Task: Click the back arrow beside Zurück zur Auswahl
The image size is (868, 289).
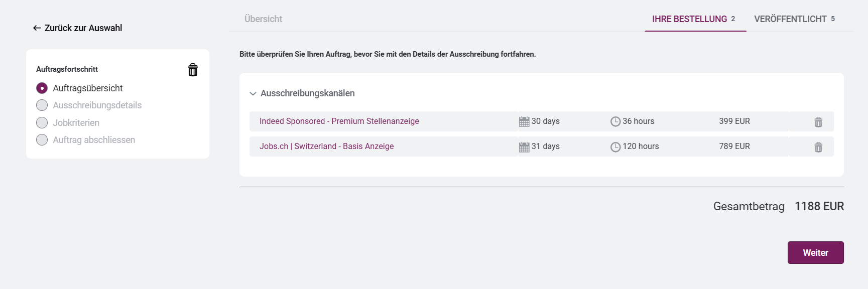Action: [37, 28]
